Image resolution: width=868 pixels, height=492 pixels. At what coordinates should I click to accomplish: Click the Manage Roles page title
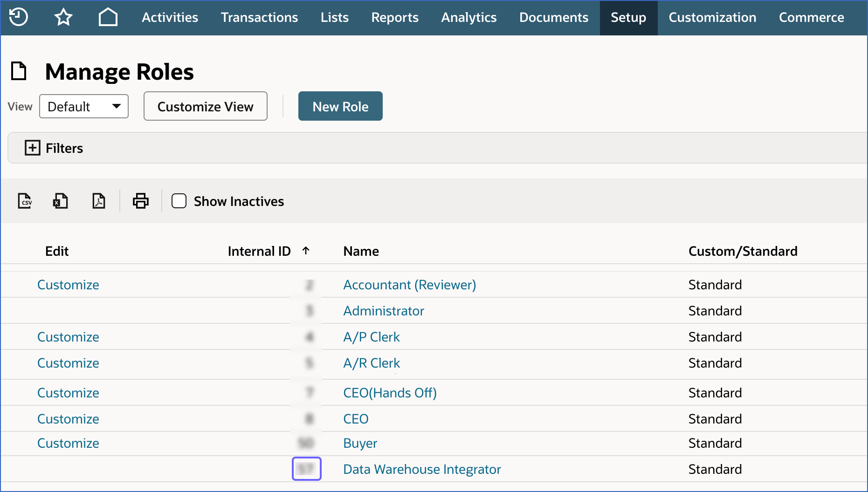(119, 72)
